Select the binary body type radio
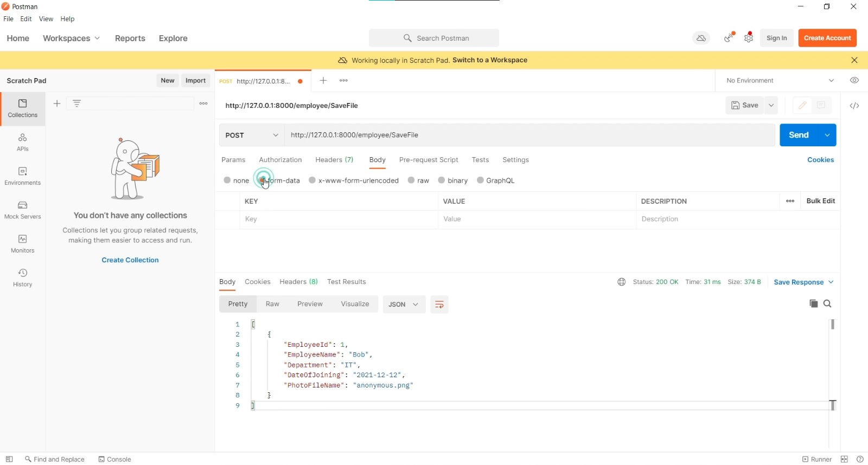Image resolution: width=868 pixels, height=465 pixels. tap(442, 180)
